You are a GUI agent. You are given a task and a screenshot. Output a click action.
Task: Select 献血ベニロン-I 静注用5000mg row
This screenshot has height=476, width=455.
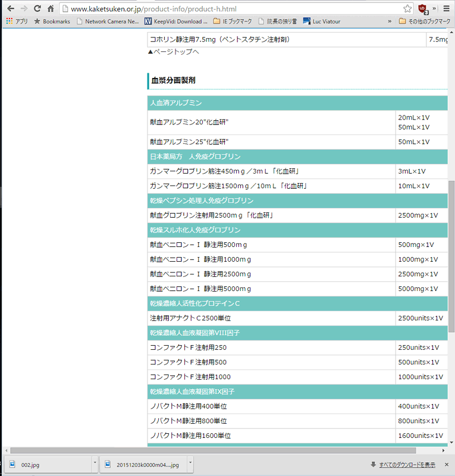point(297,289)
